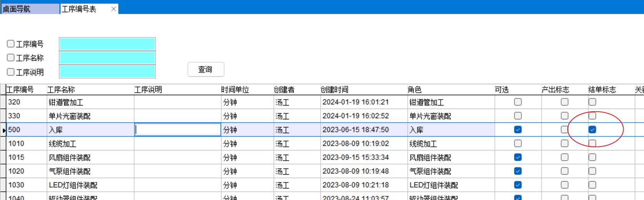Viewport: 644px width, 200px height.
Task: Uncheck 可选 in the 入库 row
Action: (518, 130)
